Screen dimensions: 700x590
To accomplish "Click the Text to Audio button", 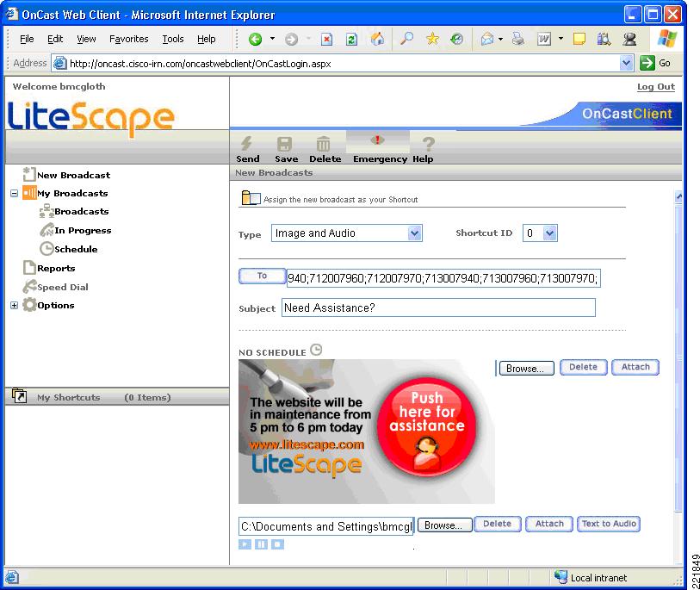I will click(609, 524).
